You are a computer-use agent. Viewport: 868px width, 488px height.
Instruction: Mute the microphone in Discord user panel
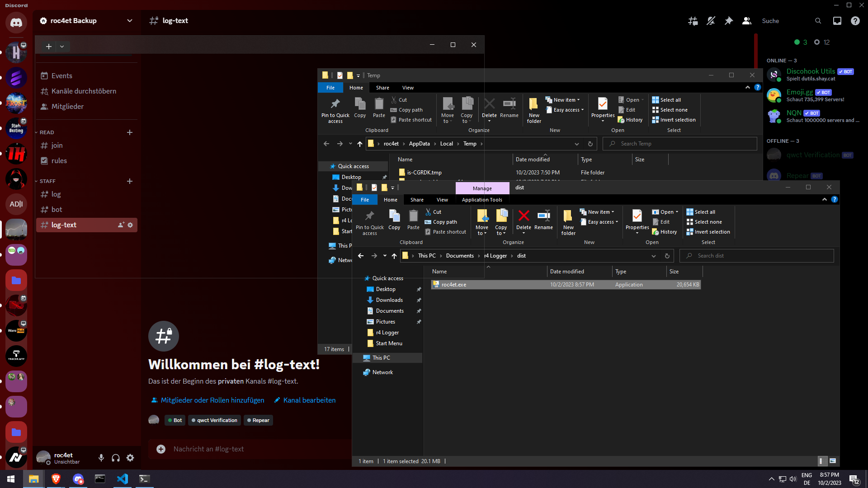(x=101, y=458)
